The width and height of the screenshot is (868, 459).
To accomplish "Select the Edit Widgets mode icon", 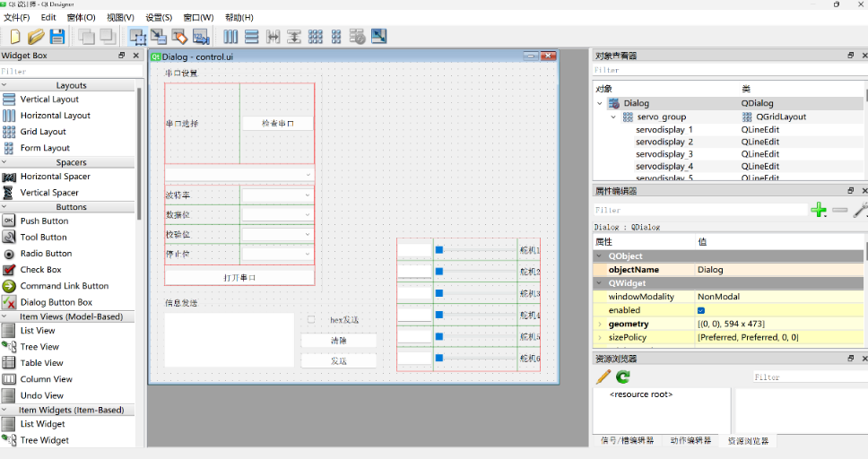I will (138, 37).
